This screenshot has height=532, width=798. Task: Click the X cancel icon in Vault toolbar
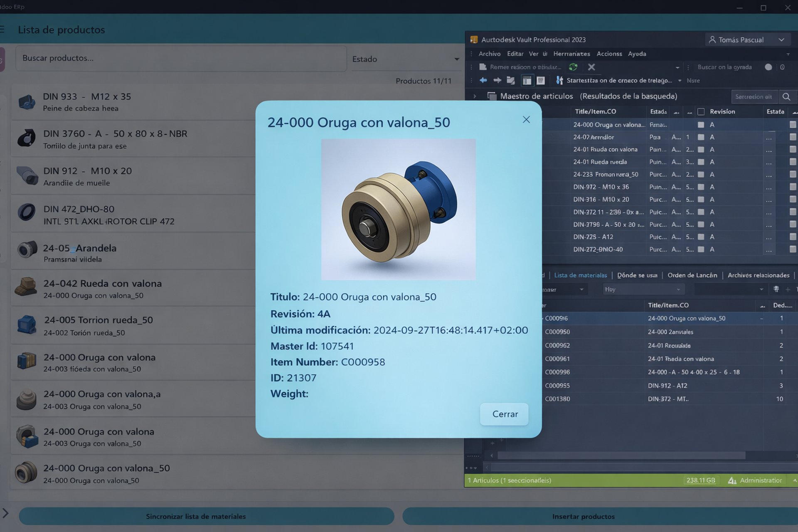coord(591,67)
